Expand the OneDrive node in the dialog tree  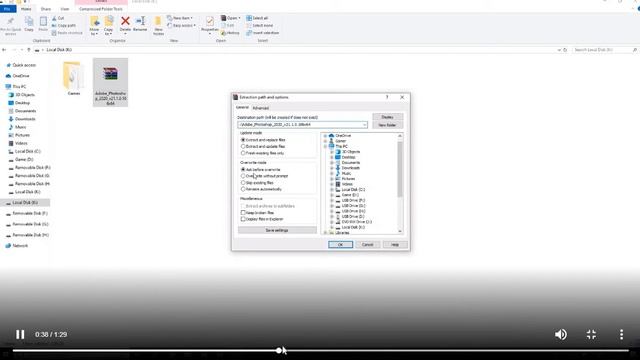click(325, 136)
